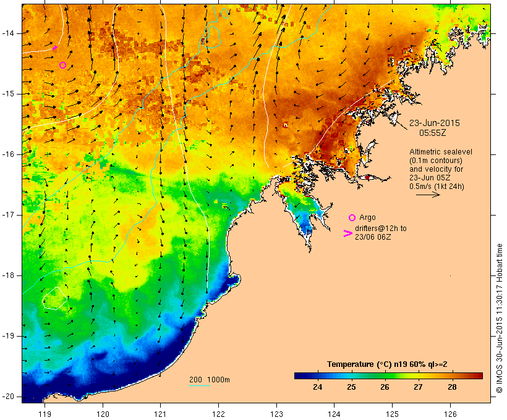Click the magenta Argo float circle on map
The width and height of the screenshot is (507, 420).
point(62,65)
